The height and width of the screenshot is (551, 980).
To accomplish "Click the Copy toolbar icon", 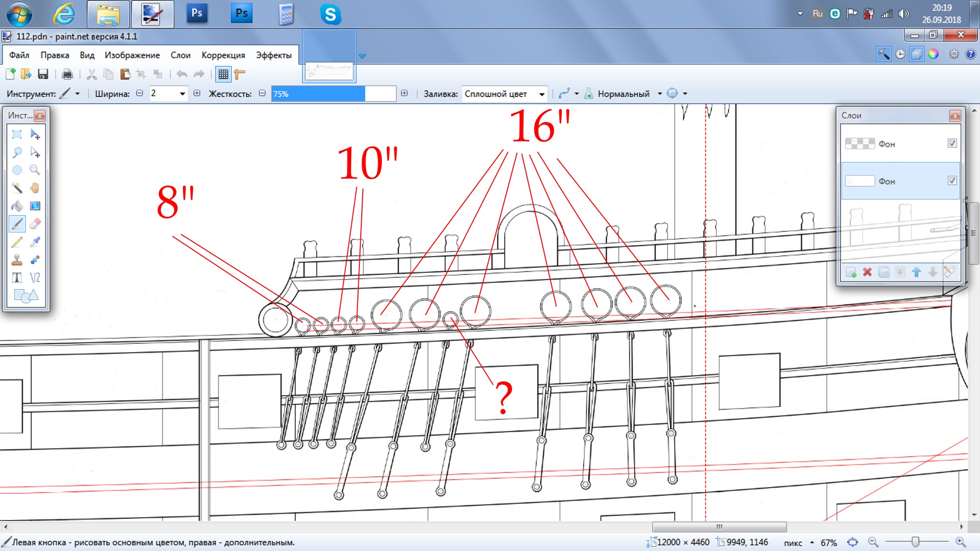I will [109, 74].
